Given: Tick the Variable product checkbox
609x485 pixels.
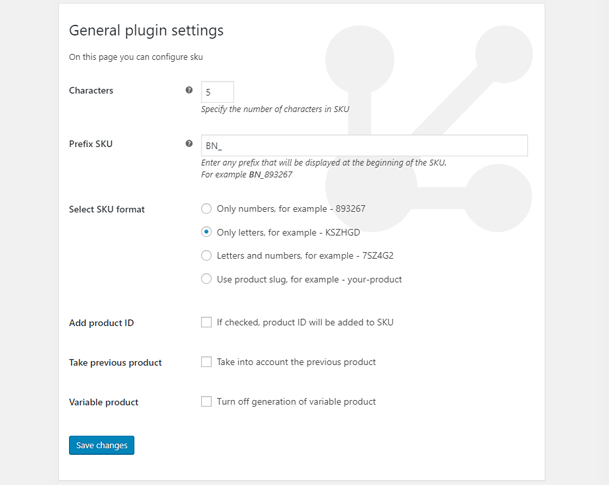Looking at the screenshot, I should coord(206,402).
